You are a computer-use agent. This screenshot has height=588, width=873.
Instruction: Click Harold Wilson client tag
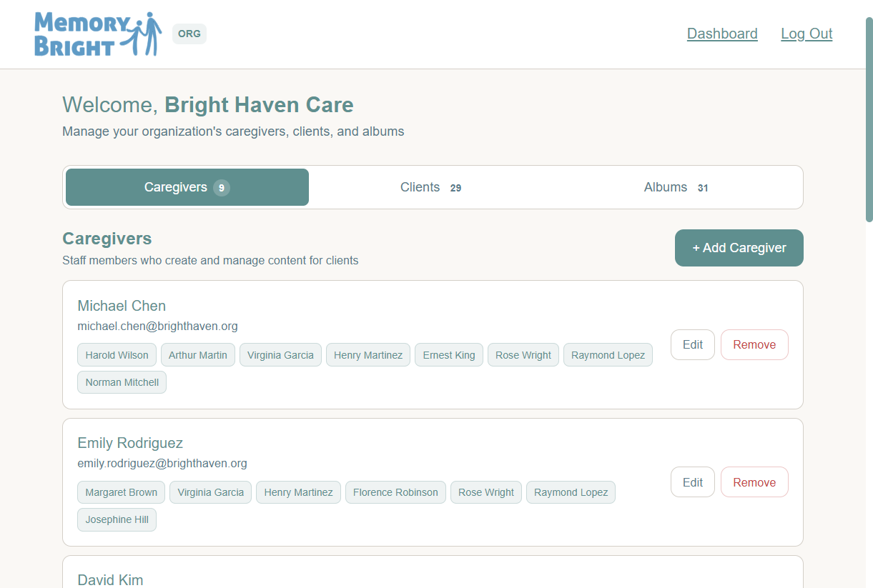pos(117,355)
